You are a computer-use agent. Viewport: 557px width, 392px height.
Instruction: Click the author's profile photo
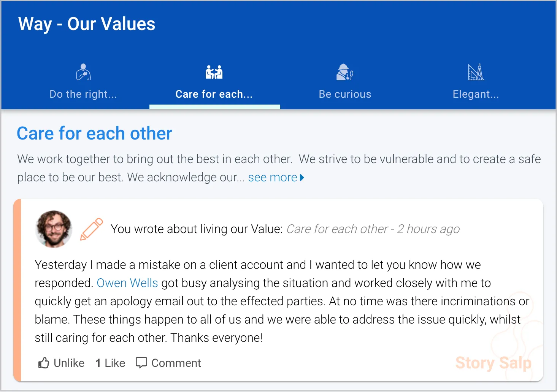(x=54, y=229)
